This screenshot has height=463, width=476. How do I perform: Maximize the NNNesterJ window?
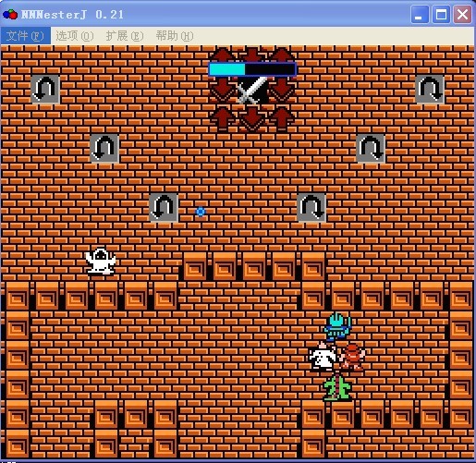click(441, 14)
